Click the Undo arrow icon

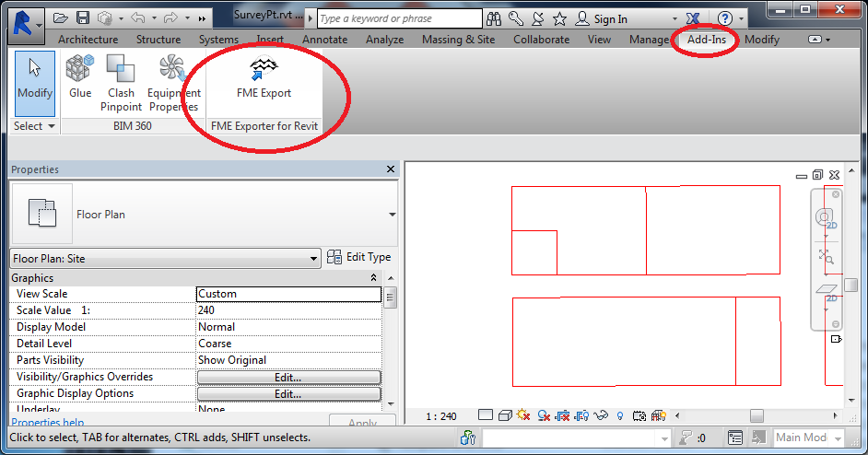tap(137, 18)
